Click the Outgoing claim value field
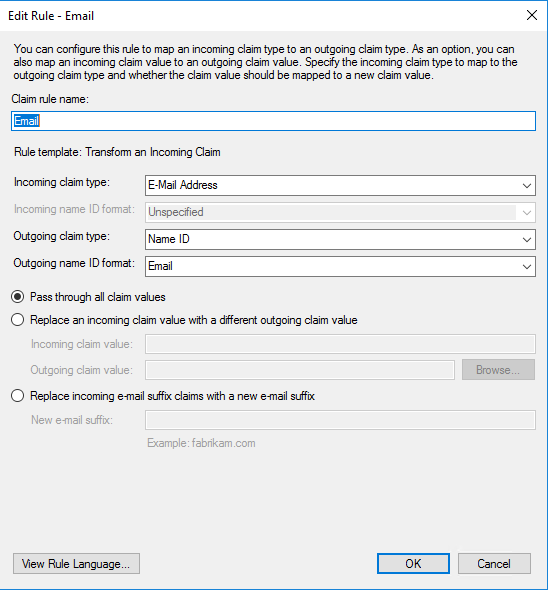The height and width of the screenshot is (590, 548). pos(300,370)
